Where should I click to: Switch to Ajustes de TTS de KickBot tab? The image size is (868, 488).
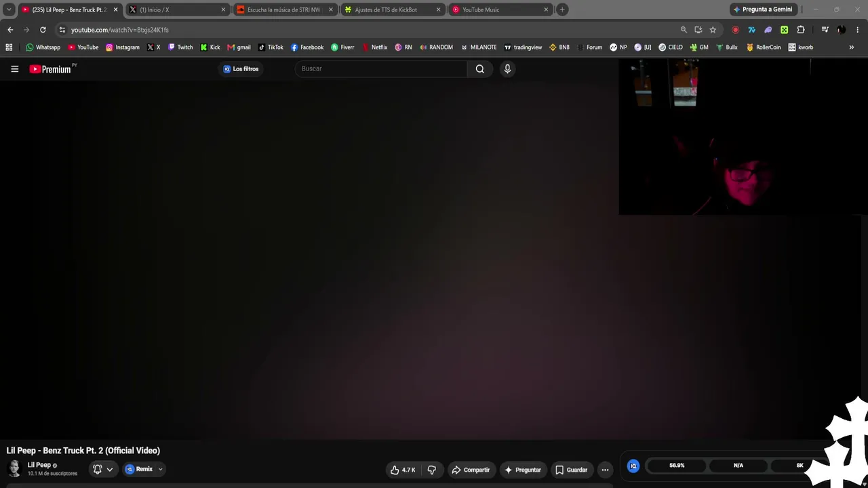coord(392,9)
